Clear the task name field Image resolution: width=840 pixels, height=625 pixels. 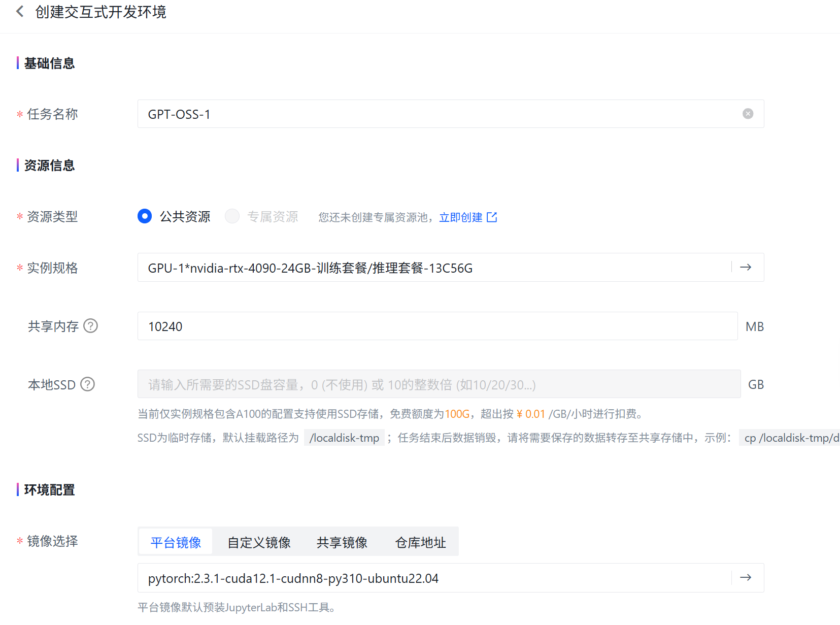point(748,114)
